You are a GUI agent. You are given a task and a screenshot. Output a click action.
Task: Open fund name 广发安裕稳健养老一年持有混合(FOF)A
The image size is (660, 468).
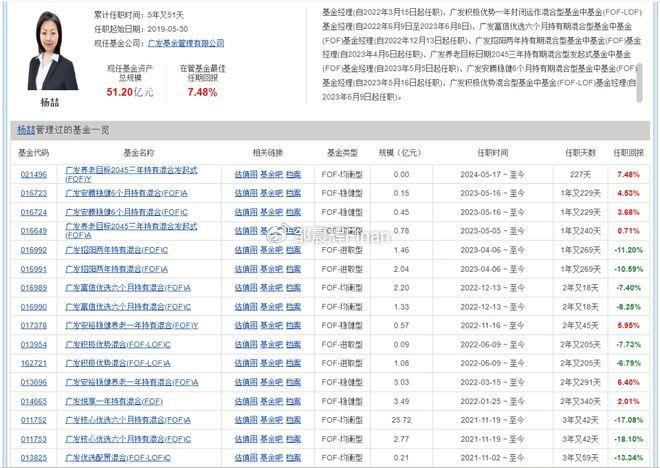[132, 382]
